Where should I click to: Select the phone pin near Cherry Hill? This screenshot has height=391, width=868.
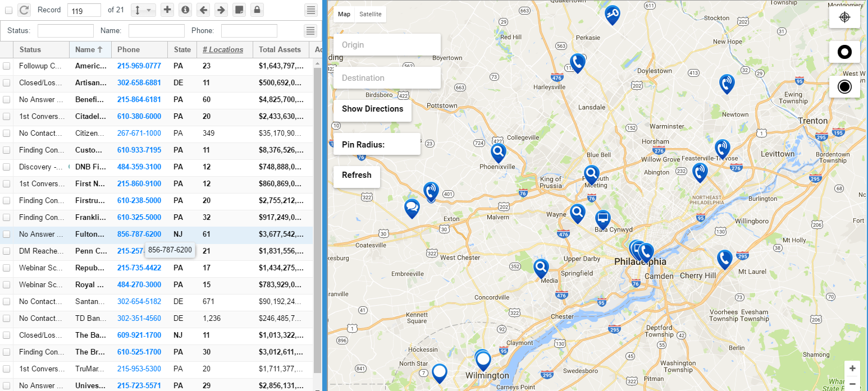click(x=724, y=260)
